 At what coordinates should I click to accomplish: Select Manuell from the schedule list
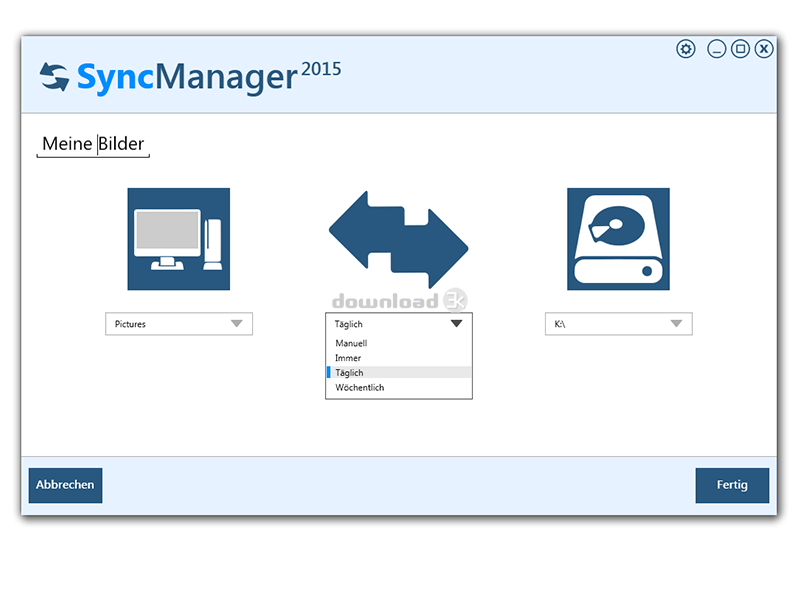(x=398, y=343)
